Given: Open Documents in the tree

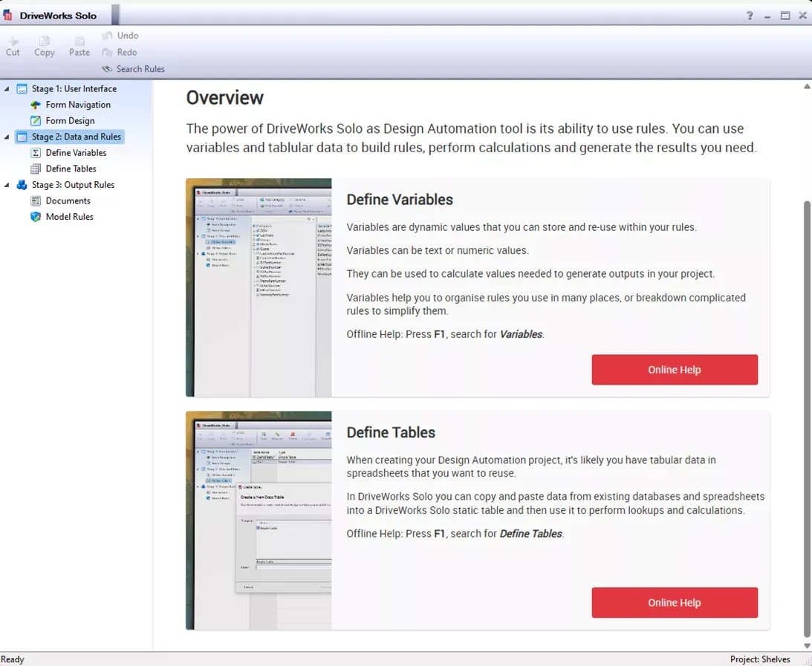Looking at the screenshot, I should click(68, 200).
